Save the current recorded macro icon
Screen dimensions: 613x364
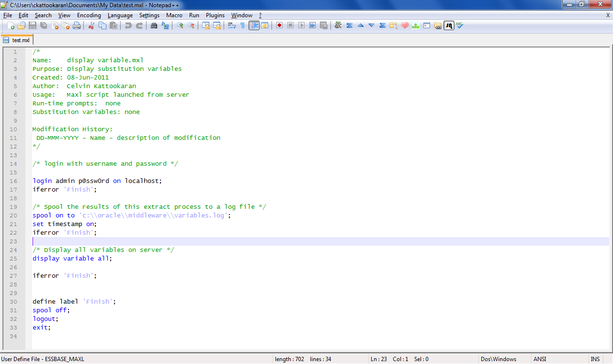tap(323, 25)
